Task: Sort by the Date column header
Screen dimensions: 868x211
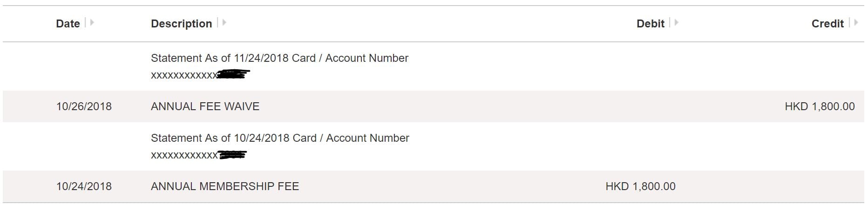Action: click(x=68, y=24)
